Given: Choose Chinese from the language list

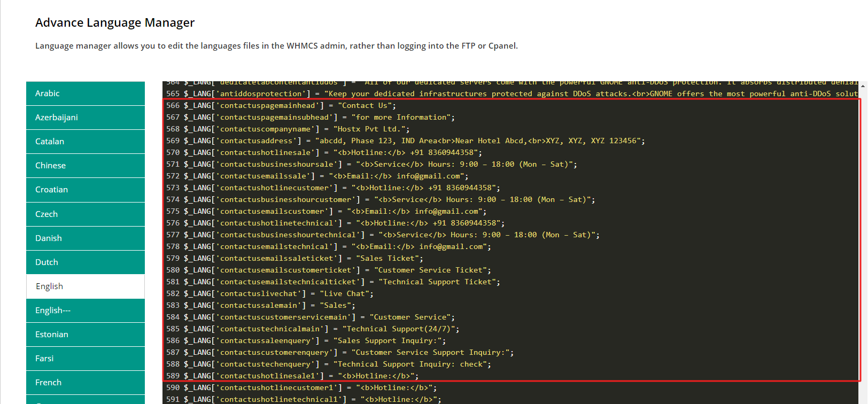Looking at the screenshot, I should click(x=85, y=166).
